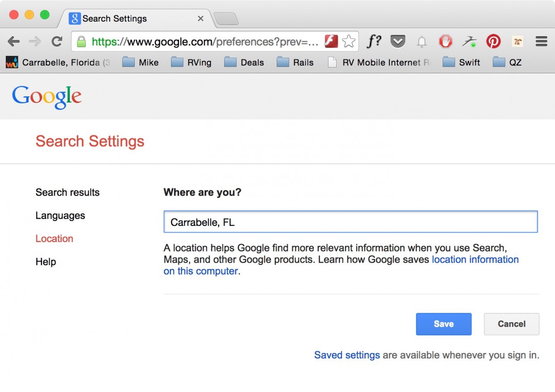The image size is (555, 392).
Task: Open the Languages settings section
Action: (60, 216)
